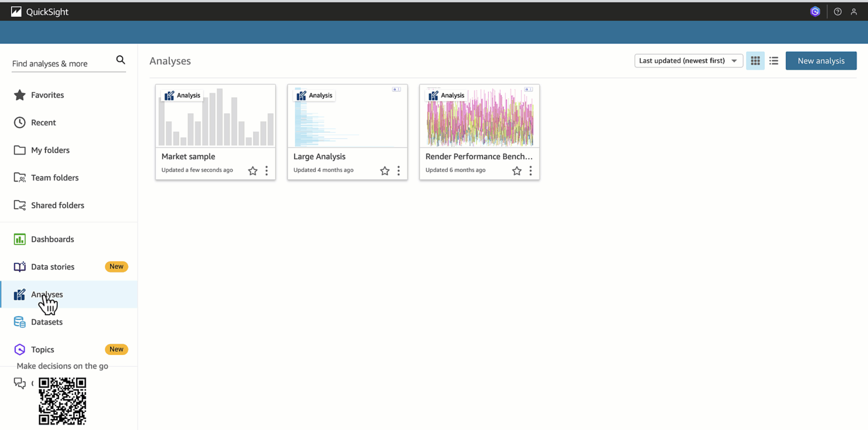Switch to list view layout
The height and width of the screenshot is (430, 868).
click(774, 61)
